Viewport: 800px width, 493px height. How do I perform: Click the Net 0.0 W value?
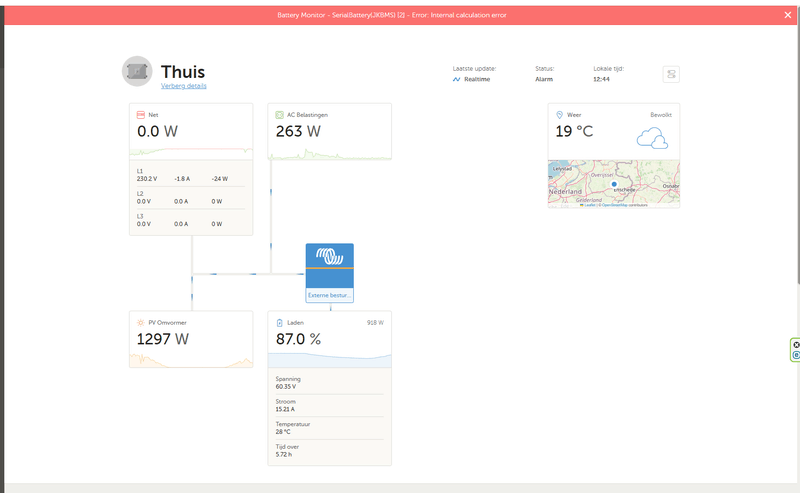(x=158, y=132)
